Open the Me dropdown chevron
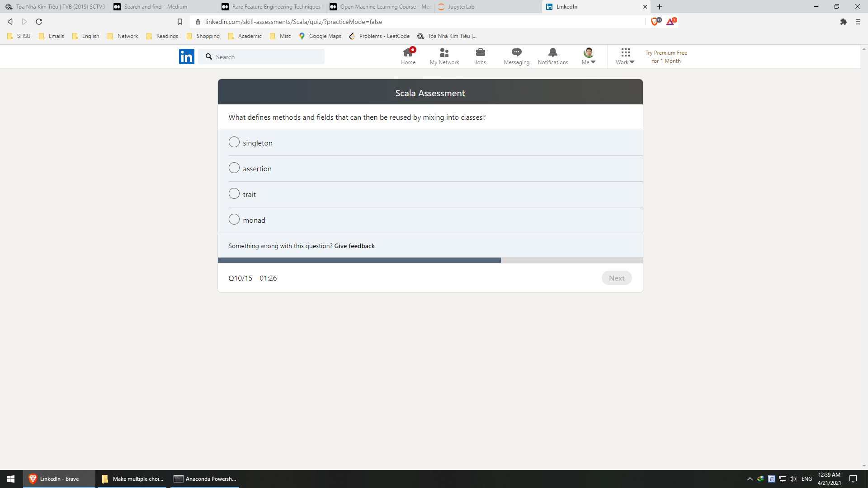The image size is (868, 488). [593, 61]
